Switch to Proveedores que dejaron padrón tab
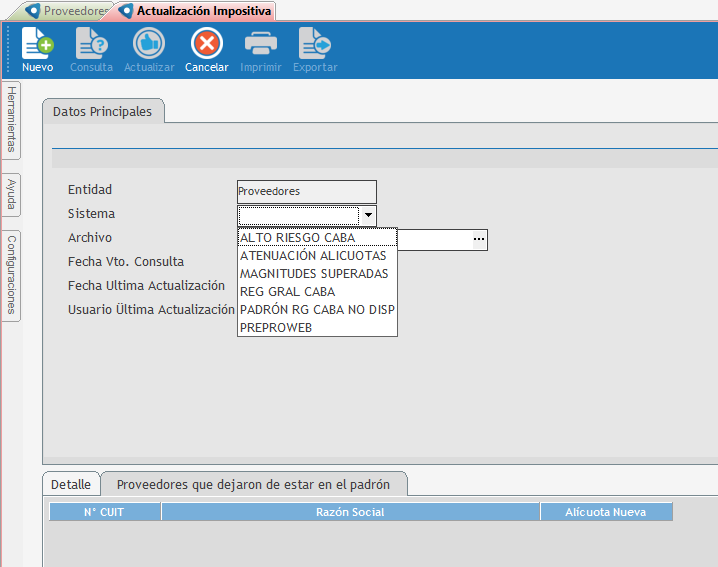Screen dimensions: 718x567 253,484
